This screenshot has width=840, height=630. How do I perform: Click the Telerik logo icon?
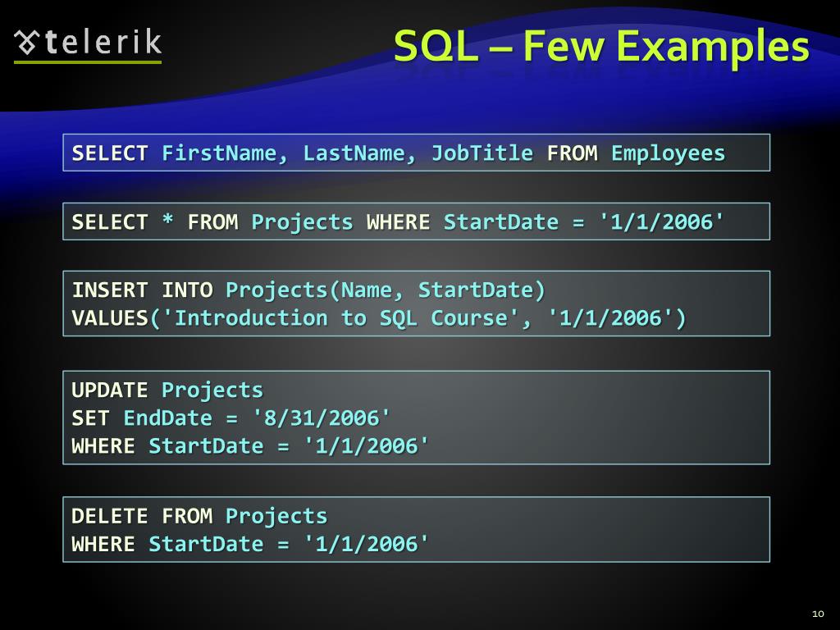(27, 43)
